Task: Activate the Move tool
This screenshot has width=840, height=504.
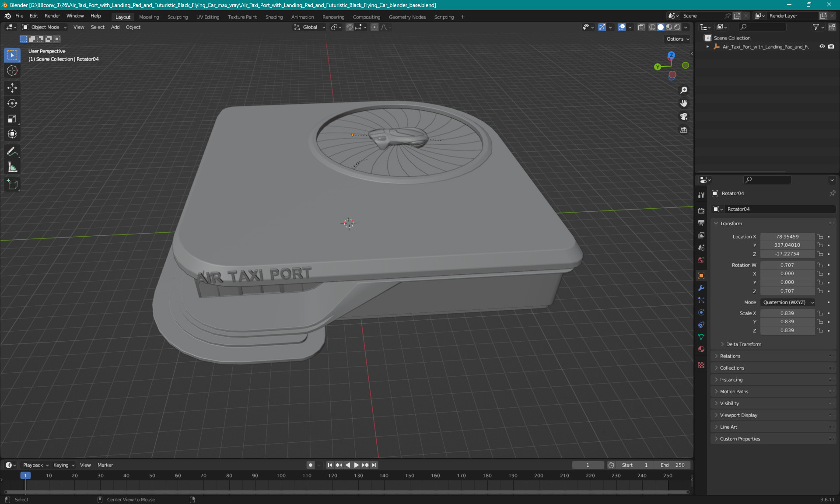Action: (12, 88)
